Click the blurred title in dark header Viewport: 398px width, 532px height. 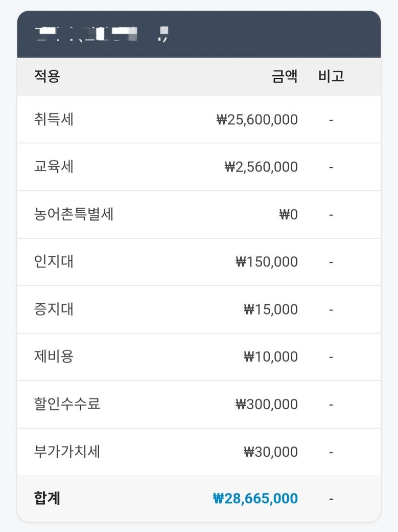tap(101, 34)
